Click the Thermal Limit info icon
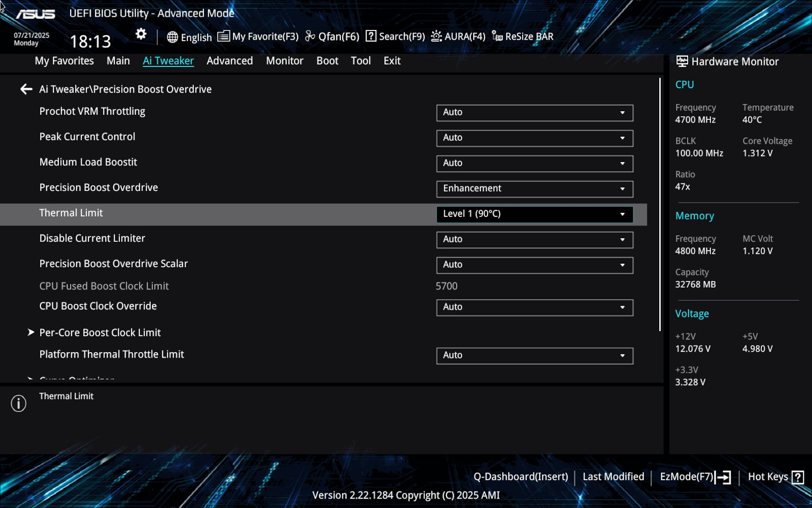812x508 pixels. [x=19, y=403]
